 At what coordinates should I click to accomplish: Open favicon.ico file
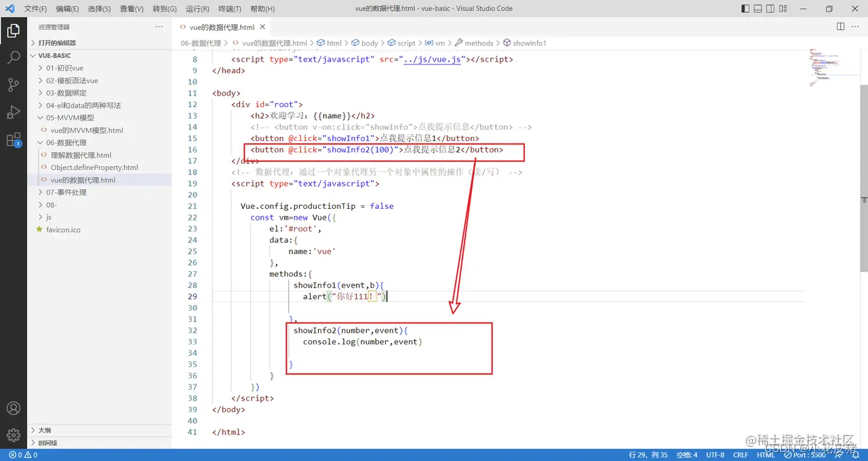pyautogui.click(x=99, y=230)
